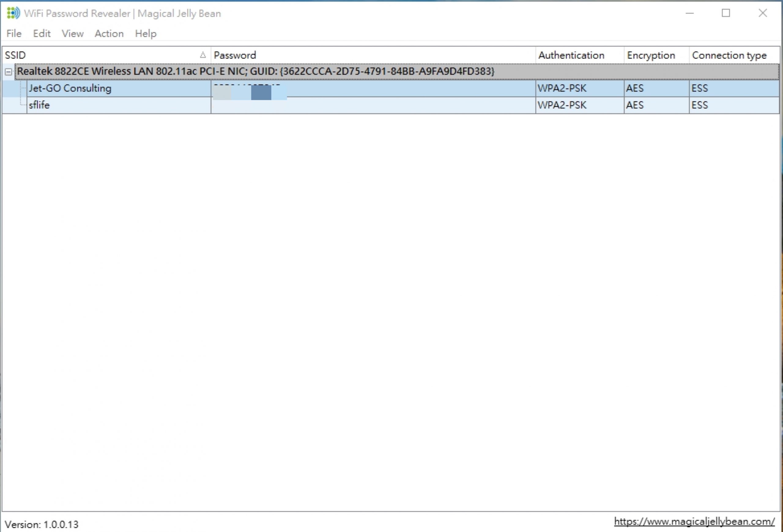
Task: Maximize the WiFi Password Revealer window
Action: (726, 13)
